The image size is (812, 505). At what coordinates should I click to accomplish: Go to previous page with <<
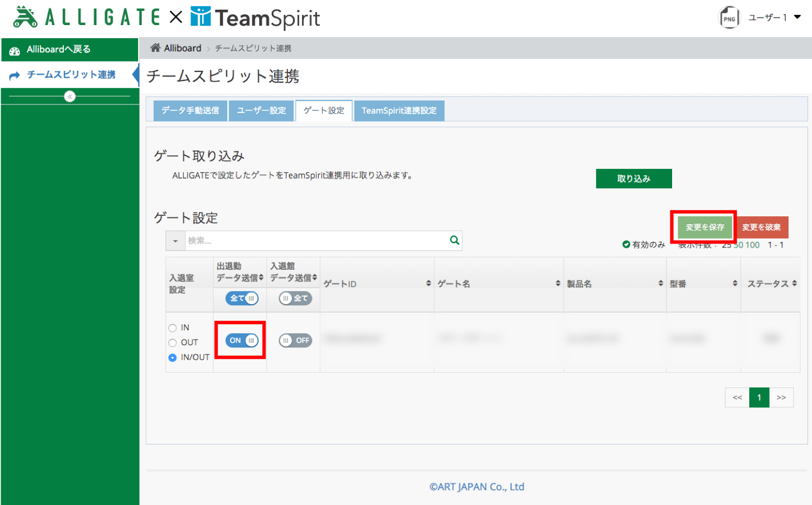(737, 398)
